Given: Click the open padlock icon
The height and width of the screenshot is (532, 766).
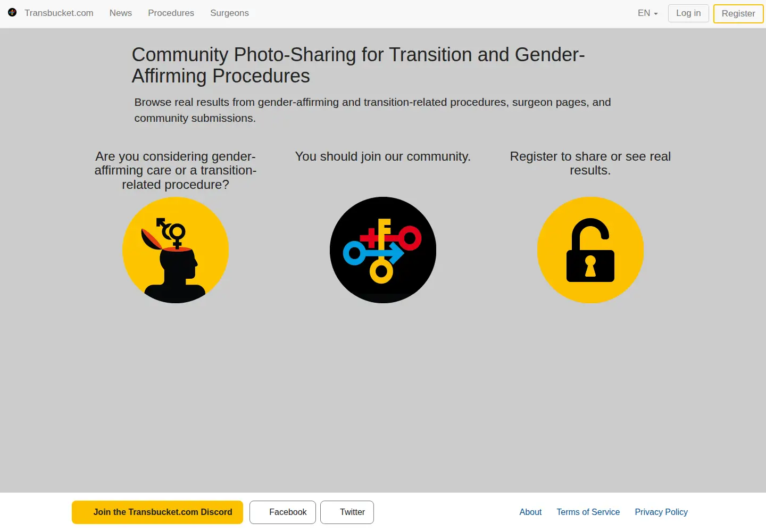Looking at the screenshot, I should [590, 250].
